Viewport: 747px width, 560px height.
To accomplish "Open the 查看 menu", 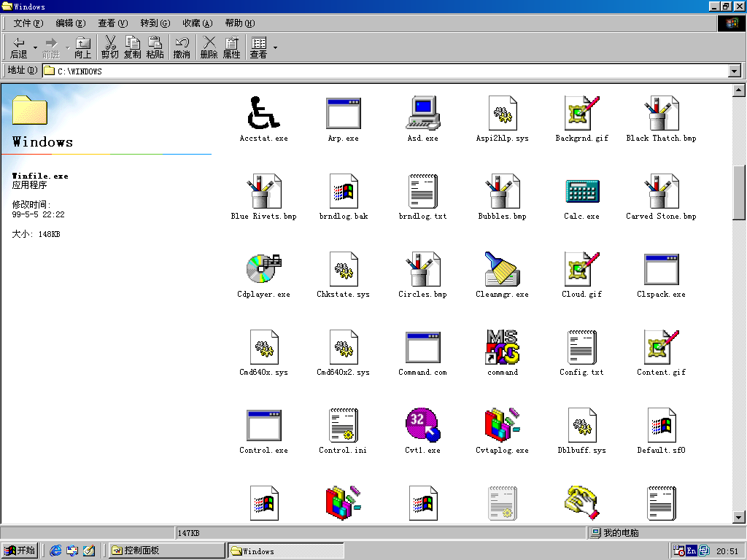I will (x=112, y=23).
